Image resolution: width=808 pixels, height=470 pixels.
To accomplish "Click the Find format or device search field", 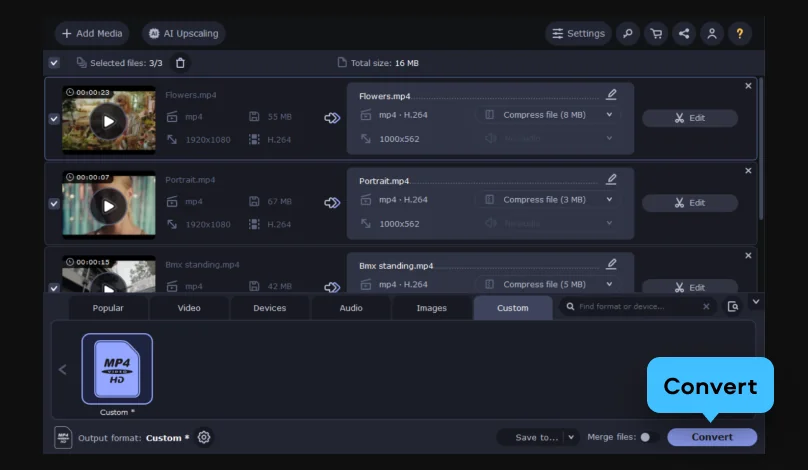I will (635, 307).
